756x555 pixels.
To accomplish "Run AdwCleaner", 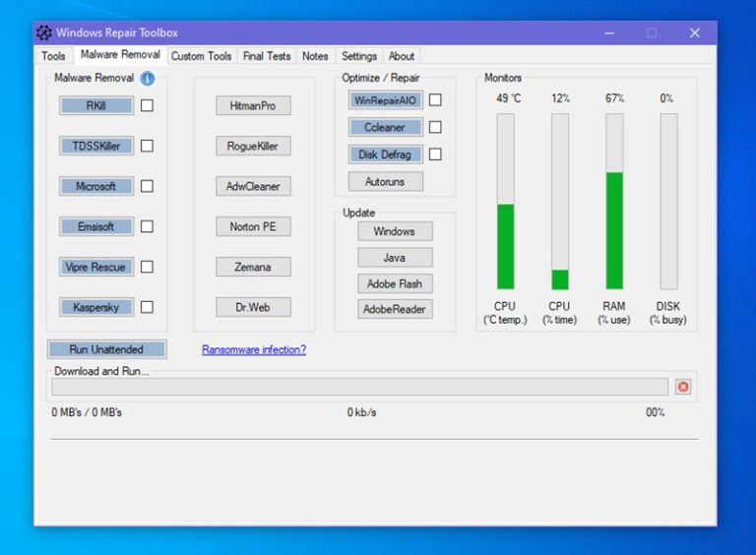I will tap(253, 186).
